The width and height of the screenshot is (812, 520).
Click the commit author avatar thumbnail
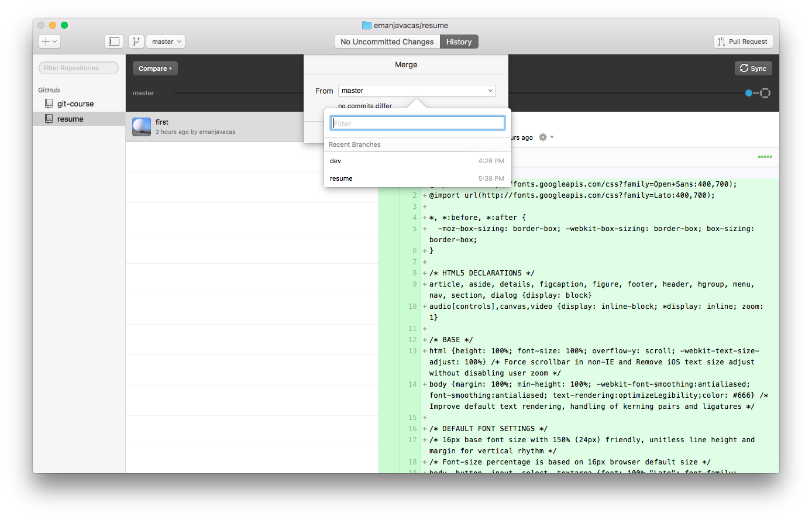pyautogui.click(x=142, y=127)
